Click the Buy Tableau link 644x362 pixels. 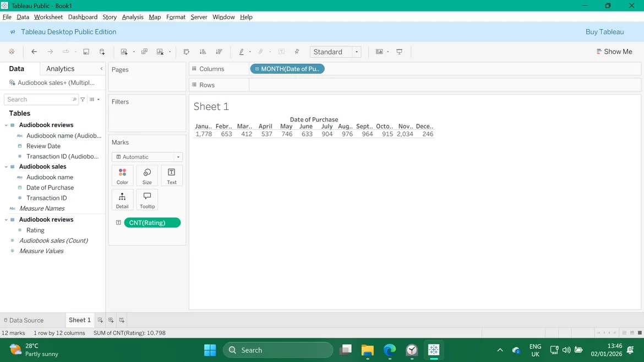tap(604, 32)
